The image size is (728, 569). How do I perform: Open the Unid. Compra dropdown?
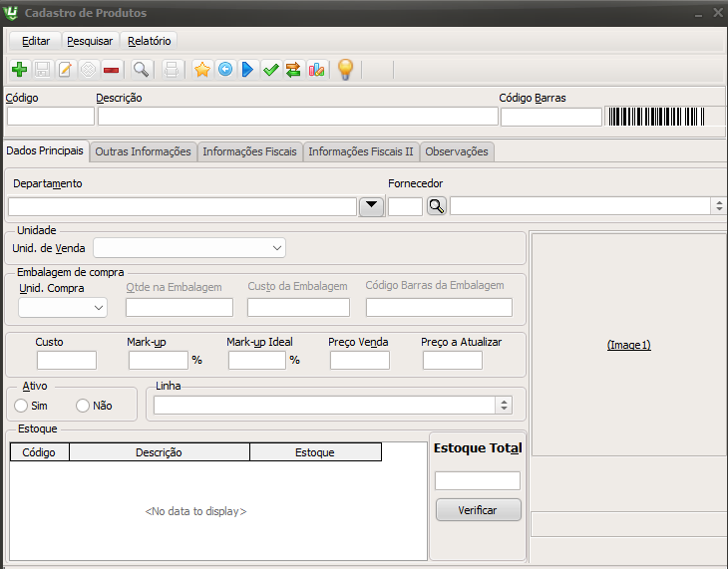pos(63,307)
